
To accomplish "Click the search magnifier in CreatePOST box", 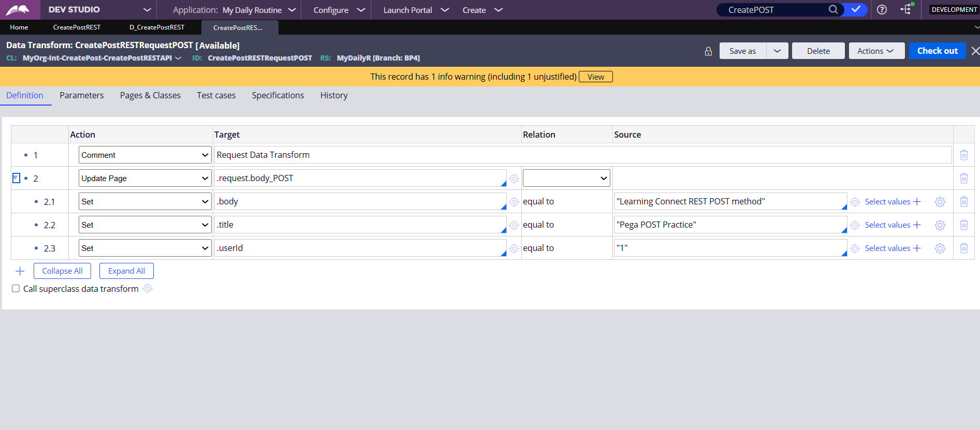I will click(x=833, y=10).
